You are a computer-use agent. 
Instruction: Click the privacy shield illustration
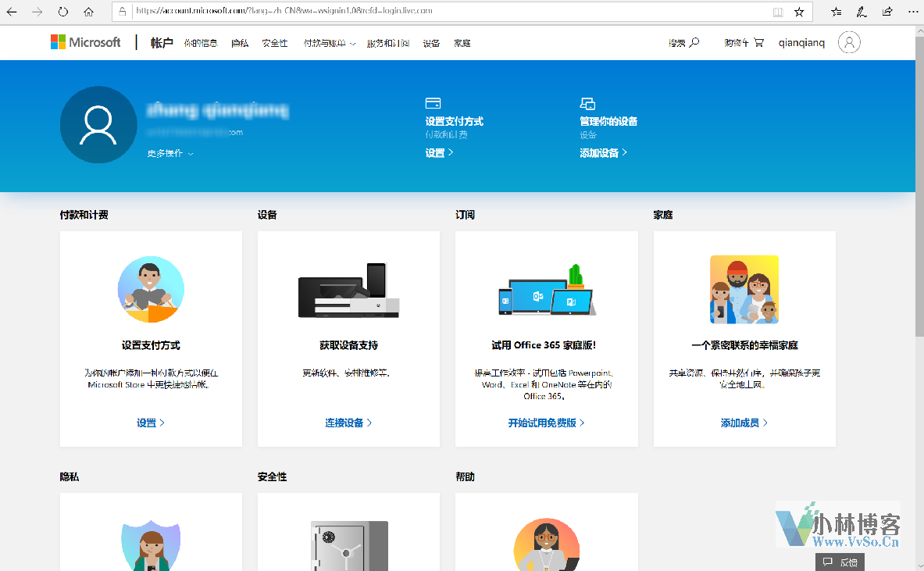151,545
